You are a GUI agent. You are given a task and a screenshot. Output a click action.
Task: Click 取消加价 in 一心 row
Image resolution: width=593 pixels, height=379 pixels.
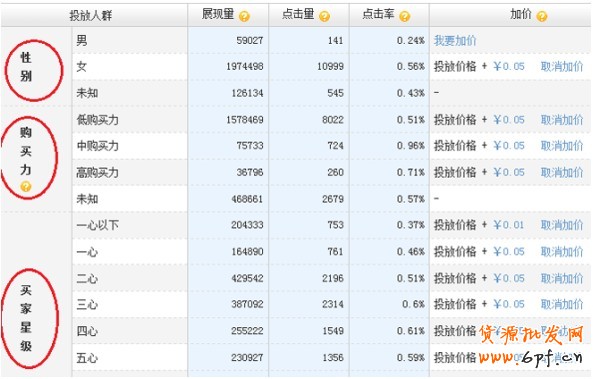562,252
